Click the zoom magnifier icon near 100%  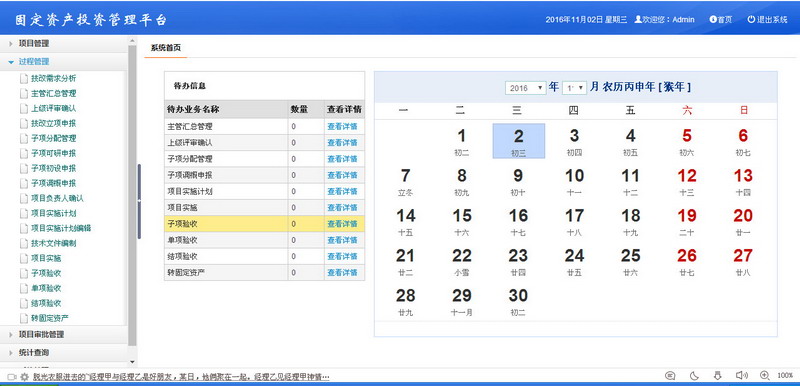tap(764, 375)
